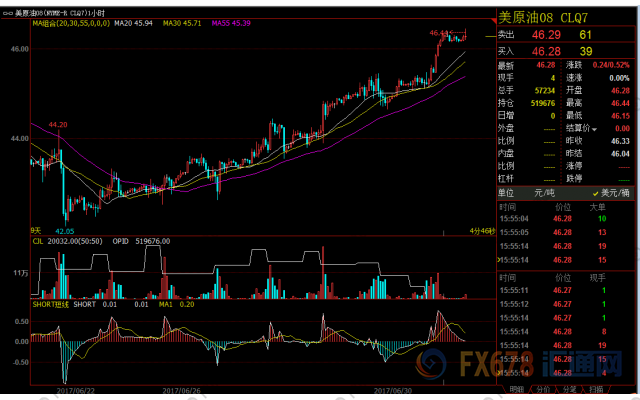This screenshot has width=640, height=400.
Task: Switch to the 明细 tab
Action: click(516, 390)
